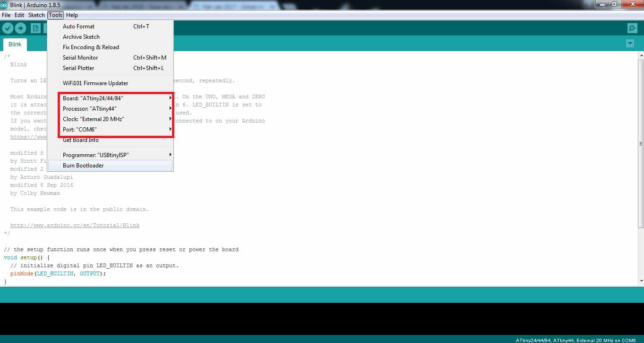Expand Processor ATtiny44 submenu
The width and height of the screenshot is (644, 343).
tap(111, 109)
